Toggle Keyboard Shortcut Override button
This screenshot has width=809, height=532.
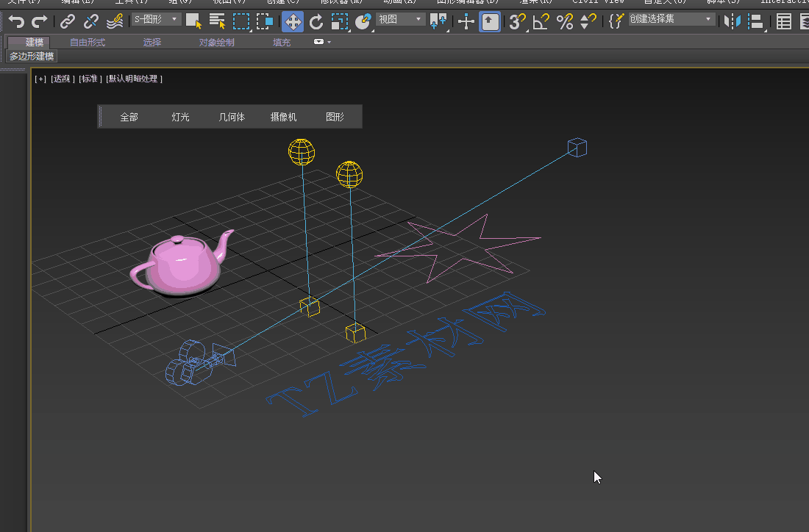coord(490,21)
